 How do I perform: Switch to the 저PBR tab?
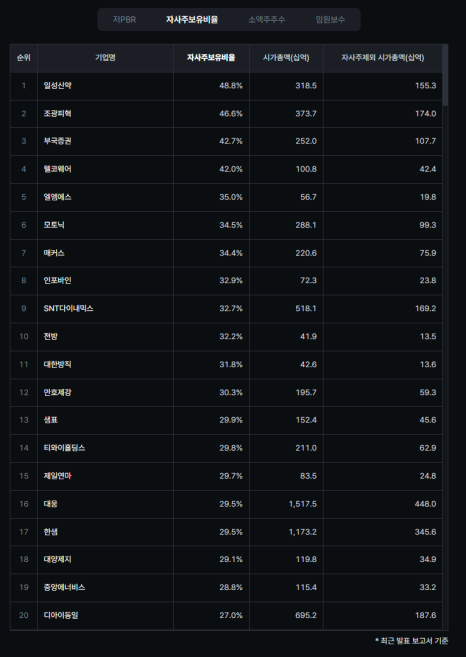click(124, 20)
